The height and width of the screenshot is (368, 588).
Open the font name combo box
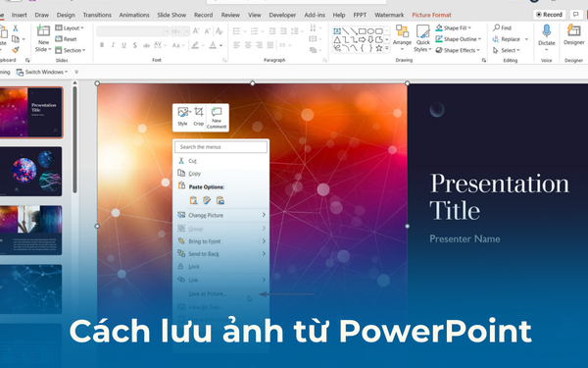tap(132, 31)
